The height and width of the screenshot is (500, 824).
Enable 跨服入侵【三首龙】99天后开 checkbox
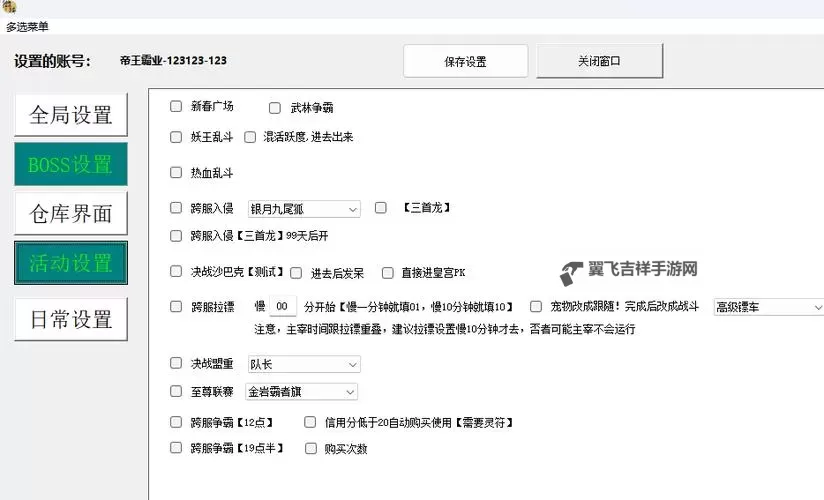click(x=176, y=236)
